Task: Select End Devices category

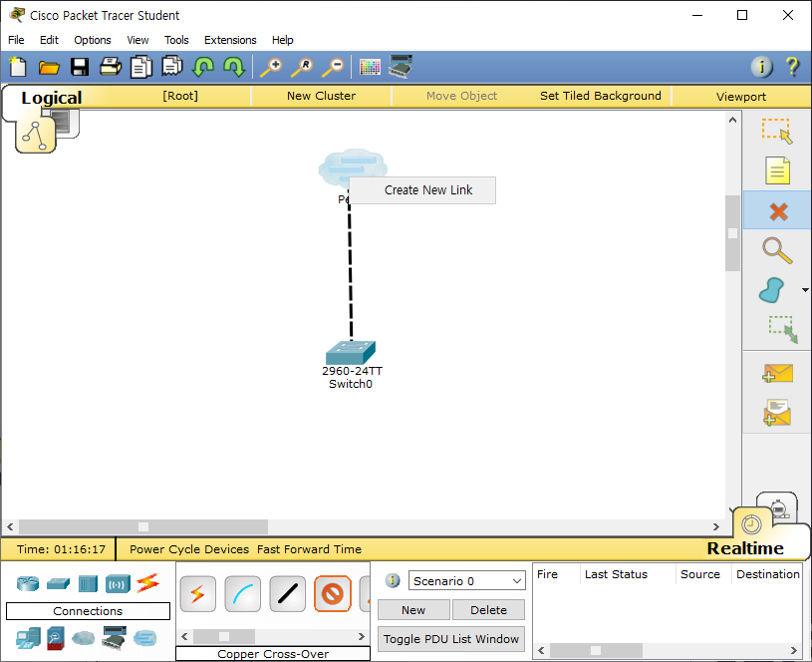Action: point(28,639)
